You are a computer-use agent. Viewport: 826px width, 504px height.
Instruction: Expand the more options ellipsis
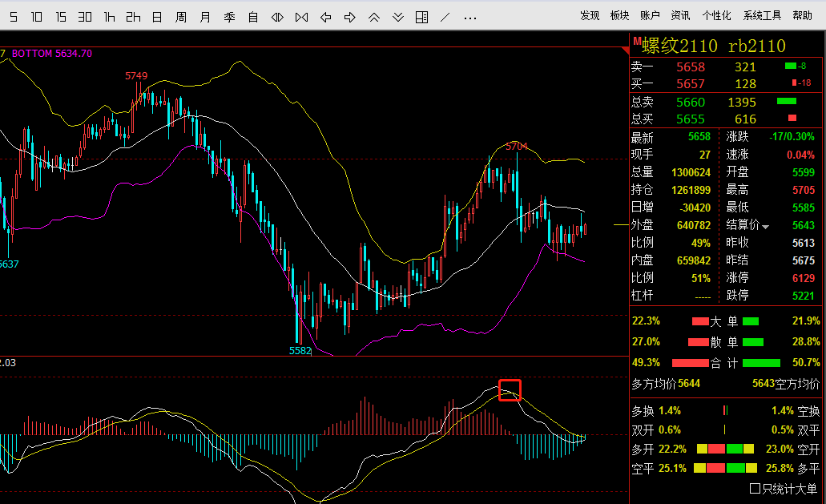(470, 18)
